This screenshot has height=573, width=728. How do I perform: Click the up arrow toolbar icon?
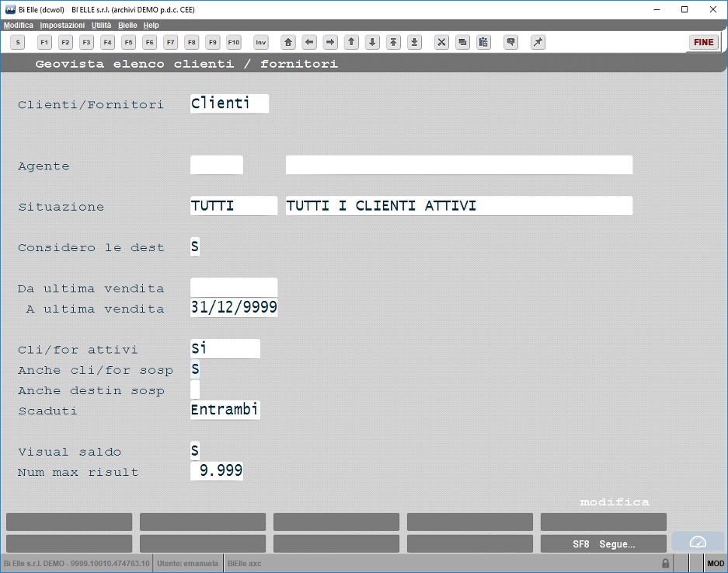[351, 43]
